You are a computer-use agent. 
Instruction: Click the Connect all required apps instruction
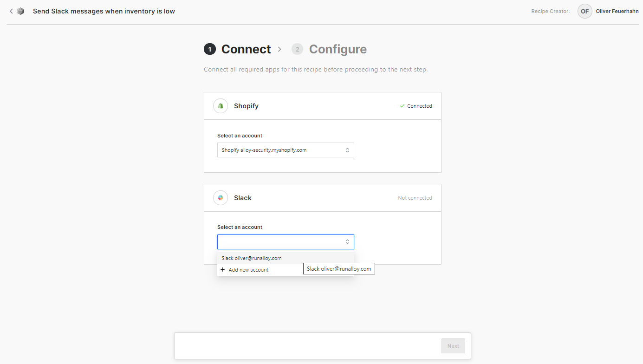click(316, 70)
